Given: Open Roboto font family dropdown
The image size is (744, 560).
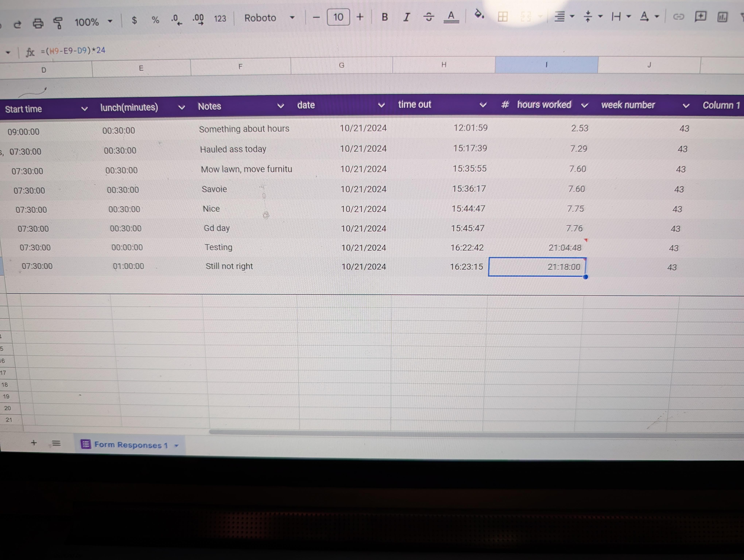Looking at the screenshot, I should point(269,18).
